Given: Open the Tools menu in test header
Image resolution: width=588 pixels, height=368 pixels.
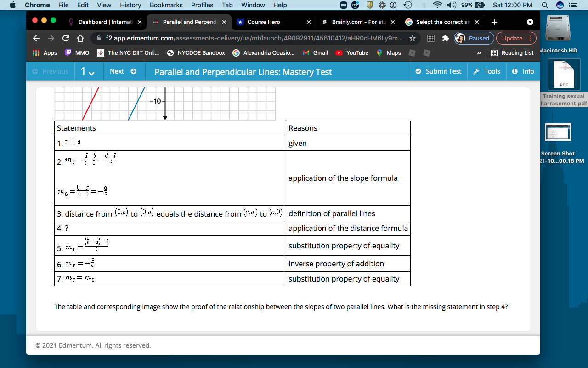Looking at the screenshot, I should pyautogui.click(x=486, y=71).
